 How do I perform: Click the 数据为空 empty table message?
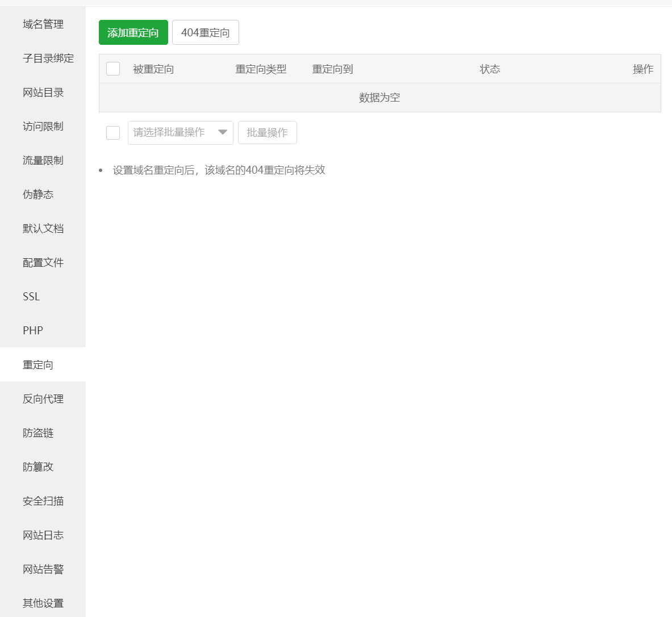pos(379,98)
